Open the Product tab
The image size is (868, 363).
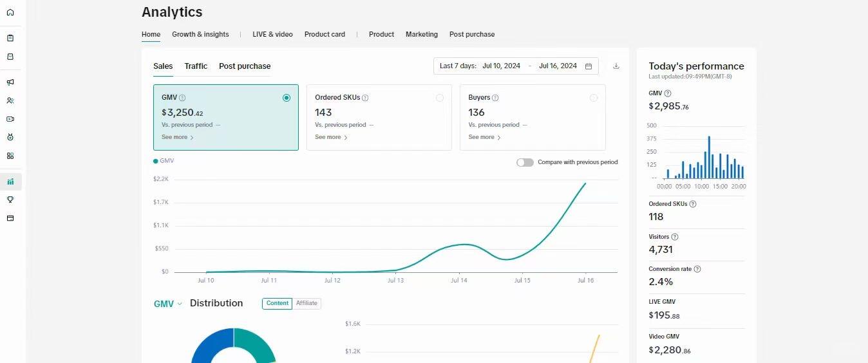pyautogui.click(x=381, y=34)
